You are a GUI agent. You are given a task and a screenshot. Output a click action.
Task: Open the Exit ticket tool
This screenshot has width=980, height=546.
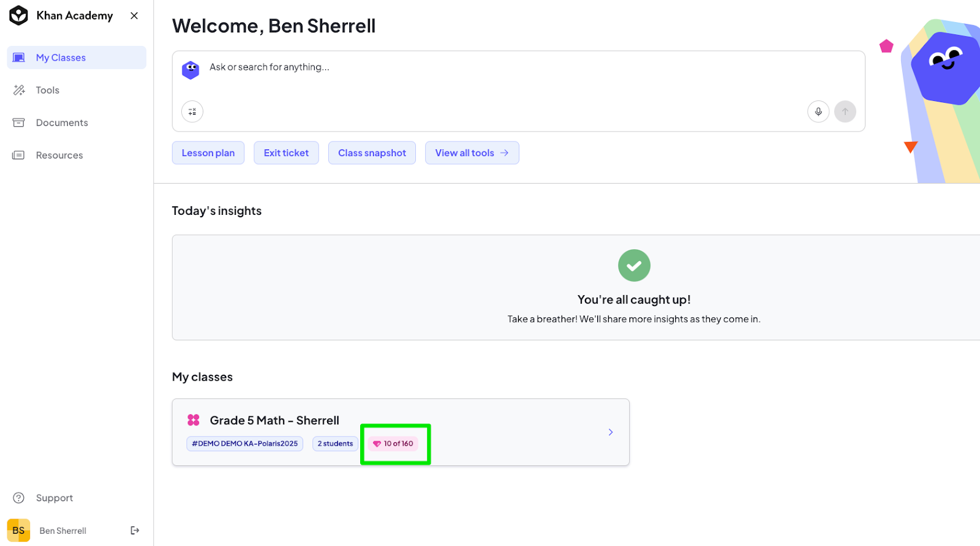(286, 153)
